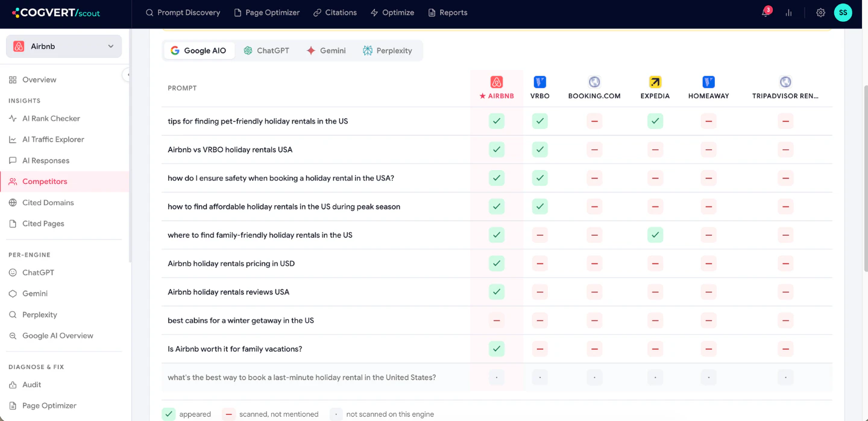Click Airbnb dash for best cabins winter getaway
Viewport: 868px width, 421px height.
pos(497,320)
